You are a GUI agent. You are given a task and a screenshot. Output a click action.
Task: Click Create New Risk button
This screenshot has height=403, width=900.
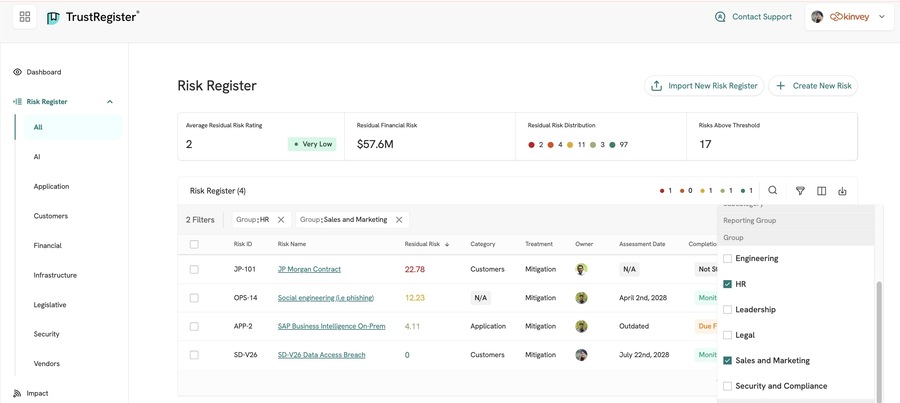click(x=813, y=86)
